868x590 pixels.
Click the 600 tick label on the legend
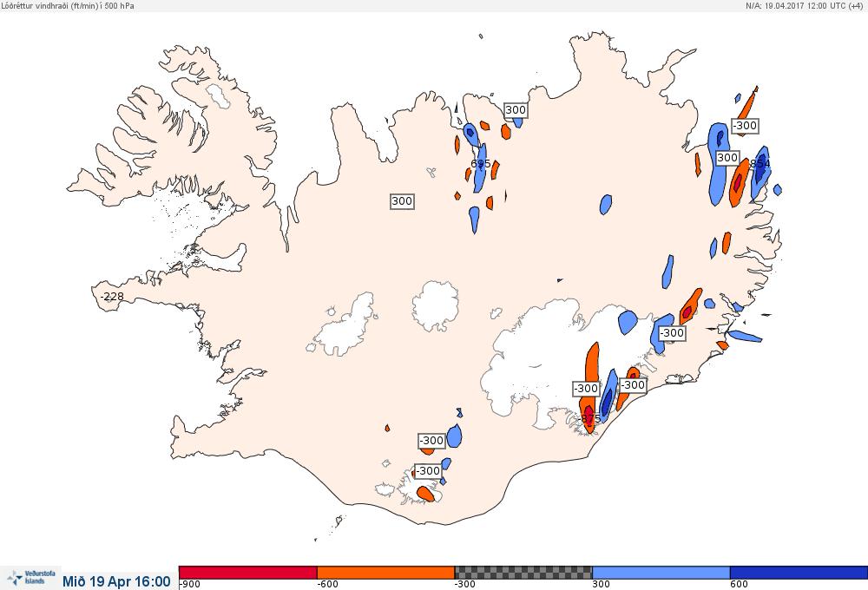tap(739, 585)
